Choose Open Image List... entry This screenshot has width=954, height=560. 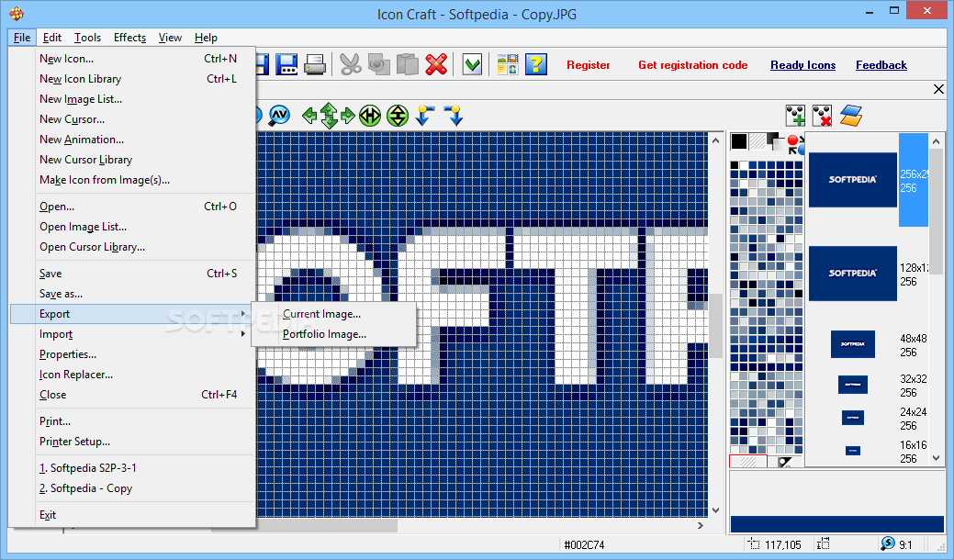click(x=131, y=226)
